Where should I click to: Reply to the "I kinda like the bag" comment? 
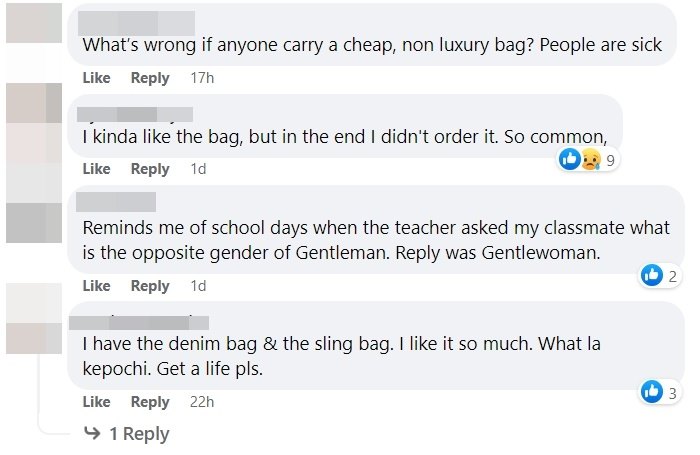(150, 169)
